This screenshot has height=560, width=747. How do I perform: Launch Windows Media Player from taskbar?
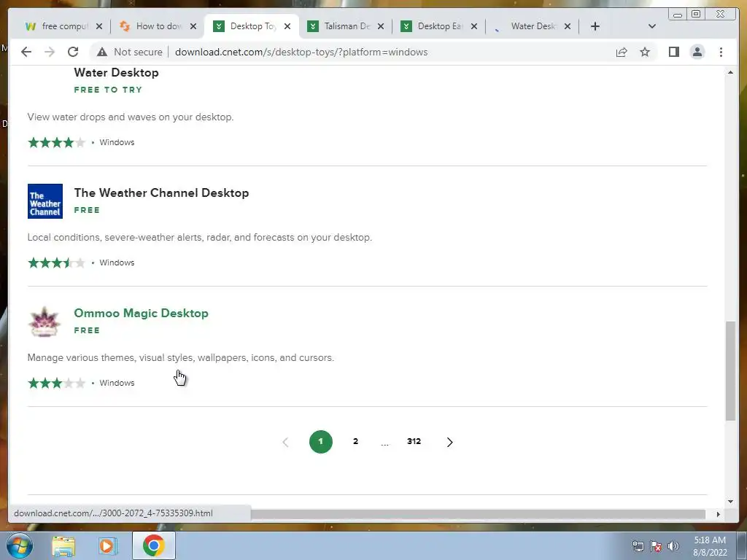108,546
